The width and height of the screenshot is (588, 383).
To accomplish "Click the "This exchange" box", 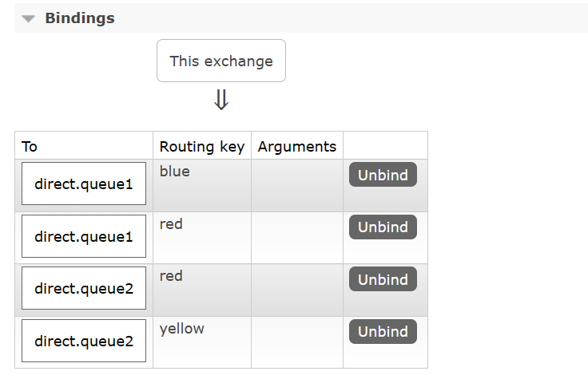I will (x=221, y=61).
